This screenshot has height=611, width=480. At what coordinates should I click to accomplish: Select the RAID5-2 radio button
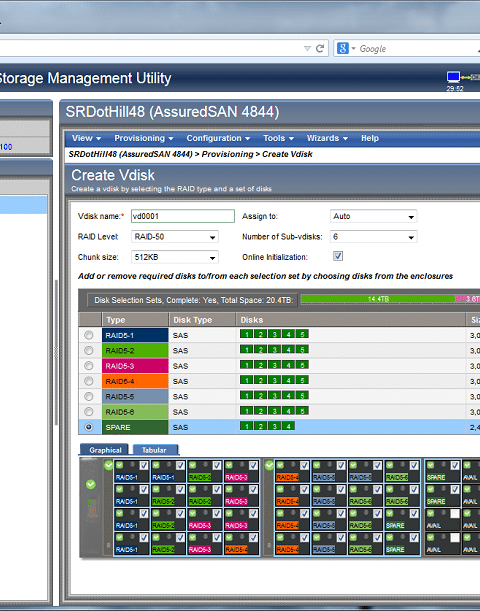(x=89, y=350)
